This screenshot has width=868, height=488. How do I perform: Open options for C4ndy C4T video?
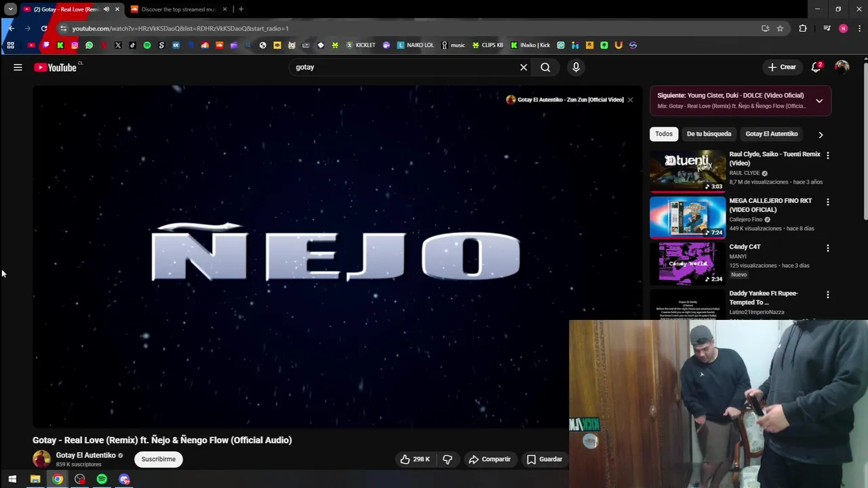(x=827, y=248)
